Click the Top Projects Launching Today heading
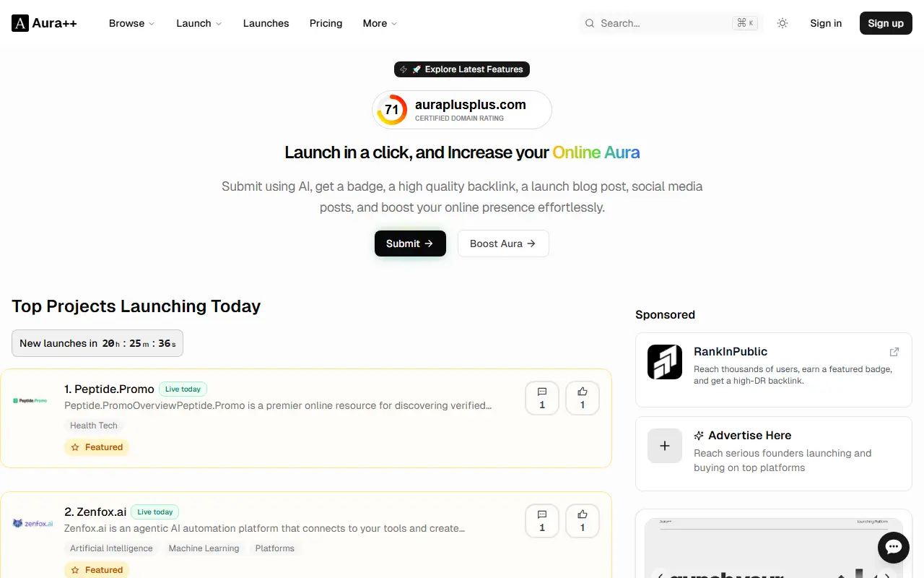The width and height of the screenshot is (924, 578). pos(136,306)
